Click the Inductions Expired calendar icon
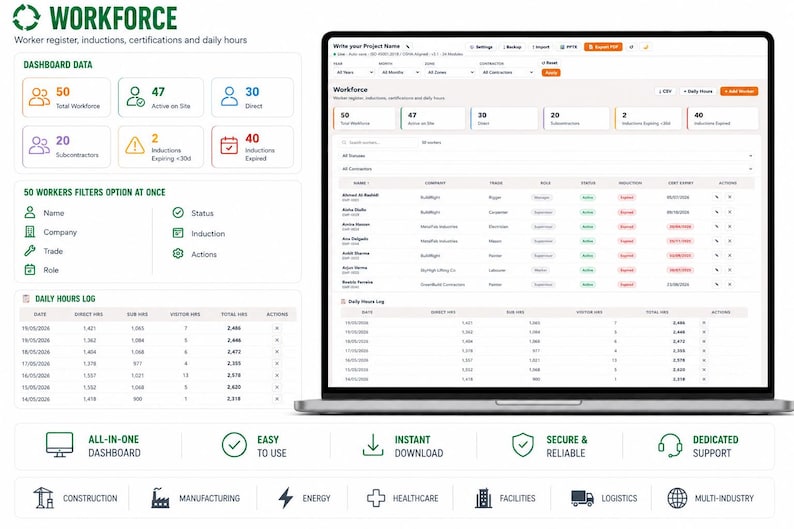The image size is (794, 529). [229, 146]
